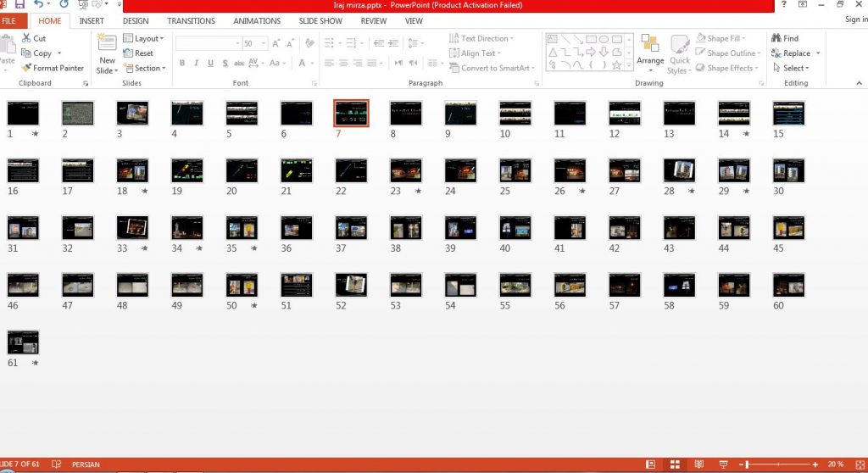This screenshot has width=868, height=473.
Task: Open Reading View from status bar
Action: (699, 465)
